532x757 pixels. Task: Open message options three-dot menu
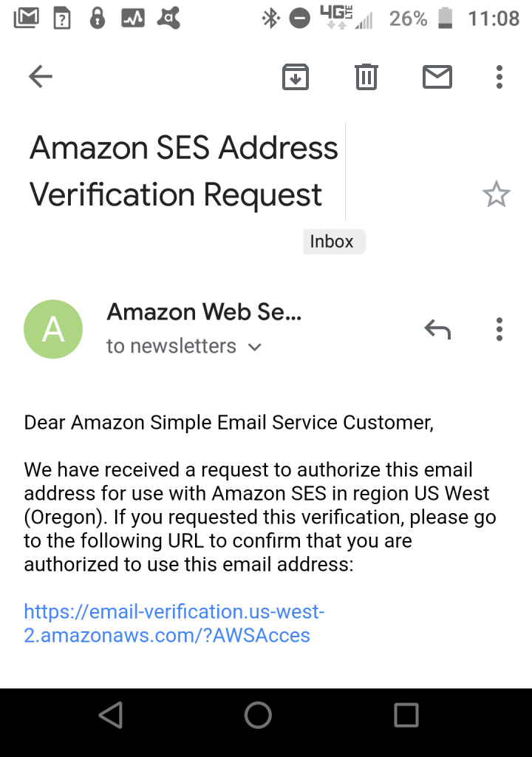(x=499, y=329)
